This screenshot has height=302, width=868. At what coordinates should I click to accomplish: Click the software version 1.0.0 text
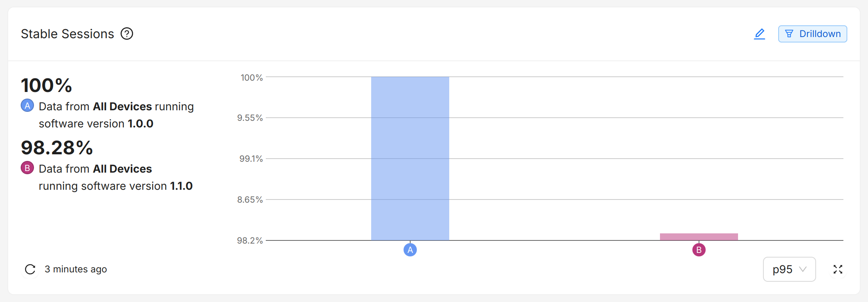(x=96, y=124)
